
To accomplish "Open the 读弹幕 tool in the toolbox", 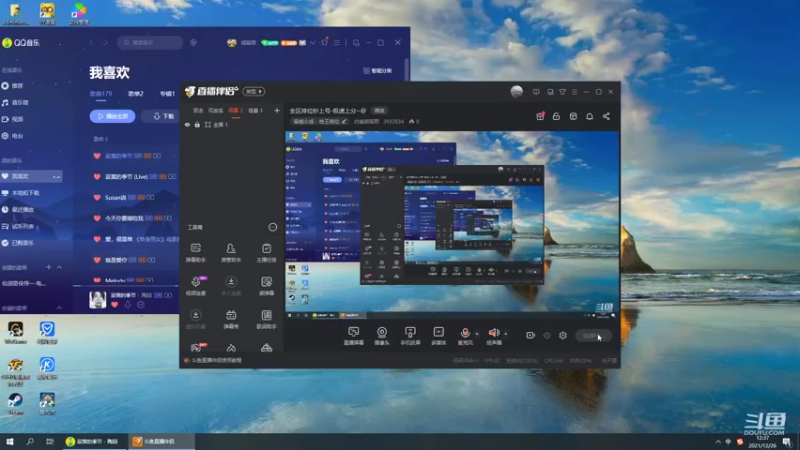I will [266, 286].
